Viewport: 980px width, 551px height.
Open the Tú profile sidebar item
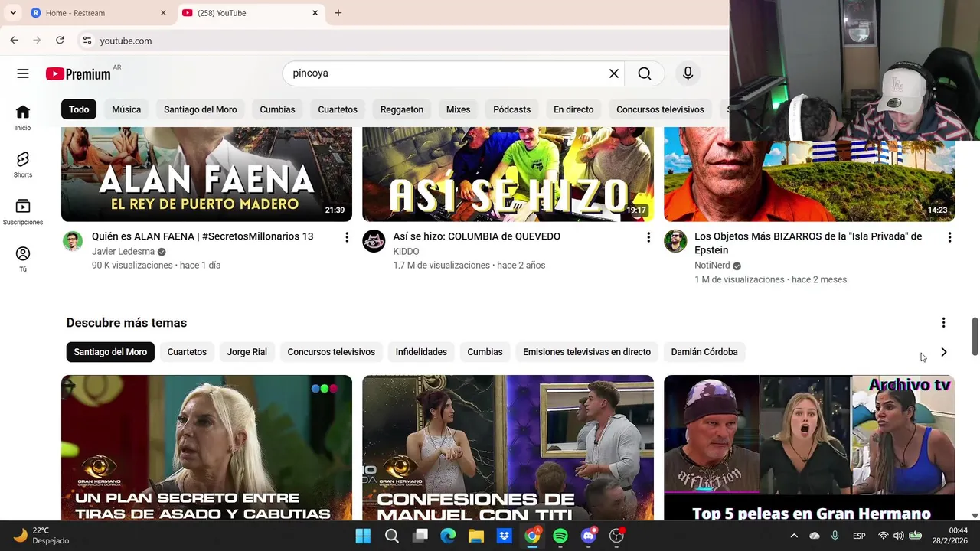coord(23,259)
